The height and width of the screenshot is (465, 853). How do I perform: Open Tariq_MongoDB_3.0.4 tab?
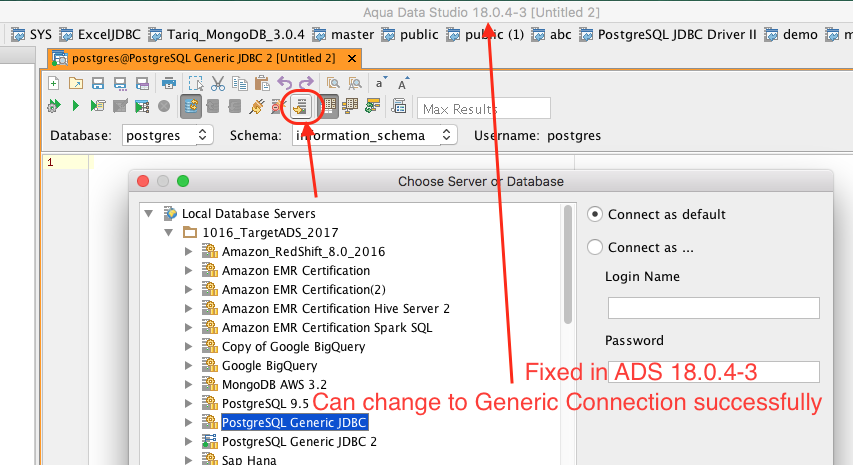pyautogui.click(x=227, y=35)
